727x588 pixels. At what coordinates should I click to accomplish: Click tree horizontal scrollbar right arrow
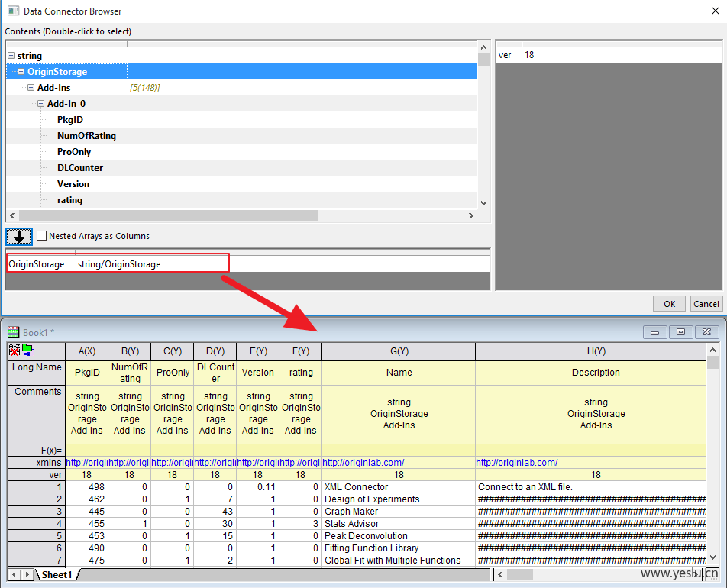[x=471, y=215]
